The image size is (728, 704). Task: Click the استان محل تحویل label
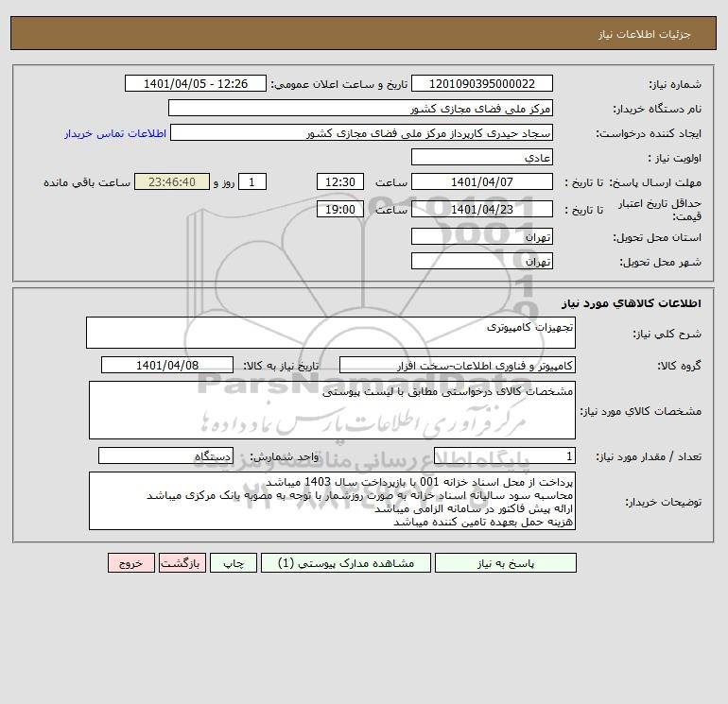click(x=657, y=237)
